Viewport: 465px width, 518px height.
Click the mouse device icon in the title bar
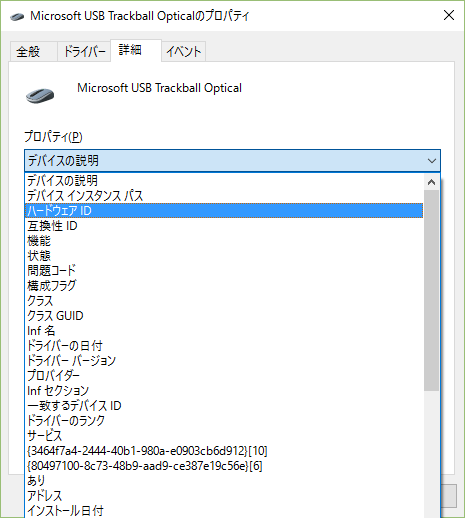coord(17,16)
